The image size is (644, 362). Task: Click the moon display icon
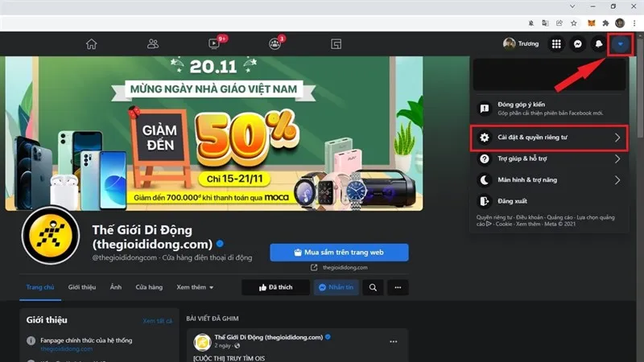pos(485,179)
